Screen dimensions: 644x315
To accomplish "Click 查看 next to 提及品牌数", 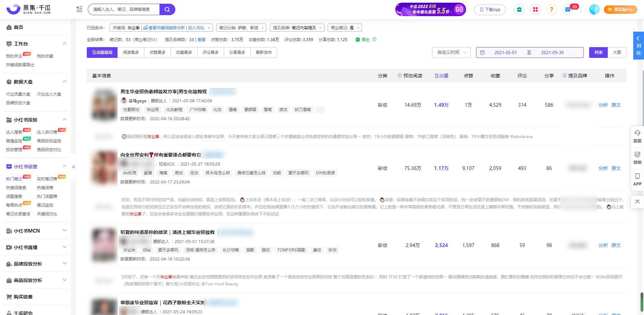I will point(202,40).
